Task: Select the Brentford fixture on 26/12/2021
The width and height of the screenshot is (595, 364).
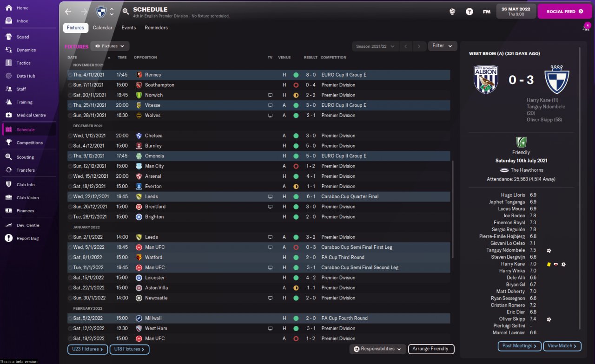Action: (x=258, y=207)
